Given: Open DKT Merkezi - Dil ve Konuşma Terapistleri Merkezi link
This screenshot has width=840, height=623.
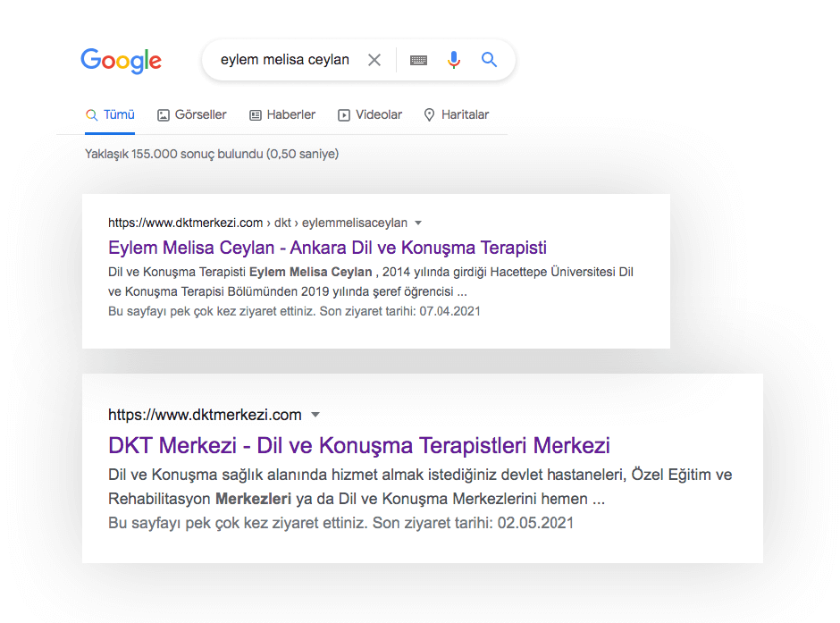Looking at the screenshot, I should coord(359,445).
